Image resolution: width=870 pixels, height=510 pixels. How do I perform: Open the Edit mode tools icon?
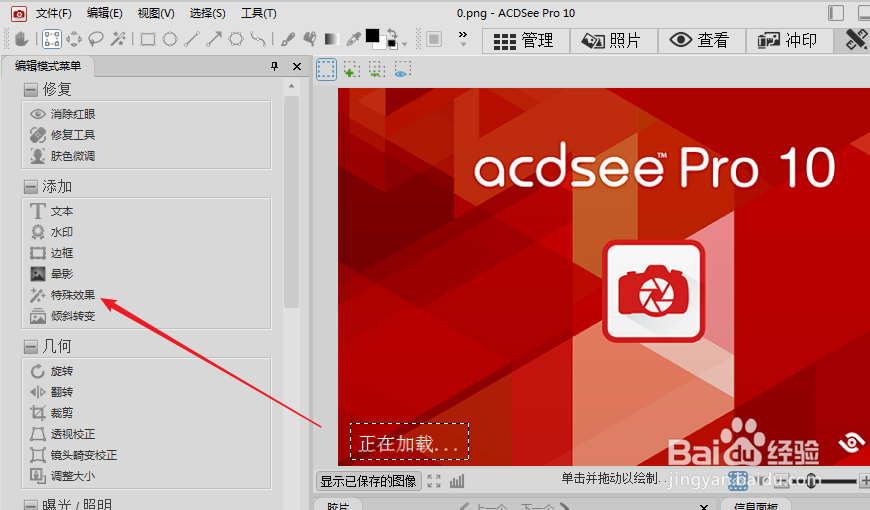tap(855, 41)
